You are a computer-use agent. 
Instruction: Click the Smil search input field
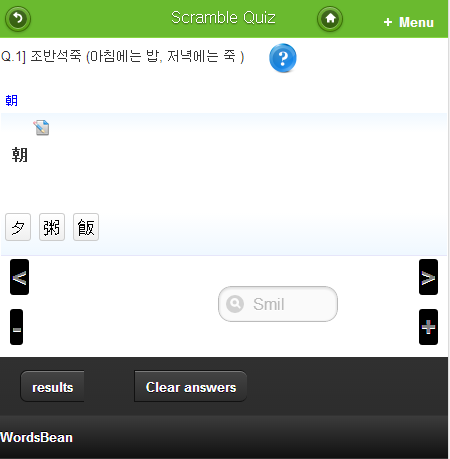(x=278, y=304)
